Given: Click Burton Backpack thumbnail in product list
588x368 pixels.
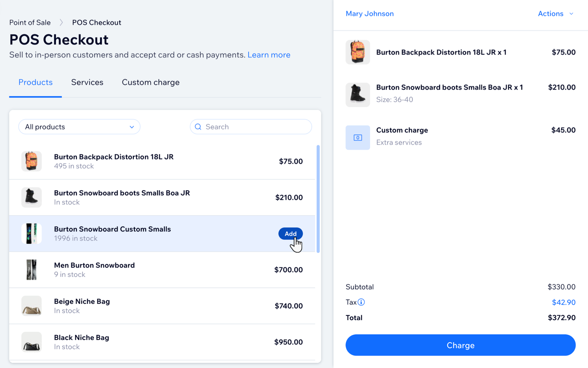Looking at the screenshot, I should point(31,161).
